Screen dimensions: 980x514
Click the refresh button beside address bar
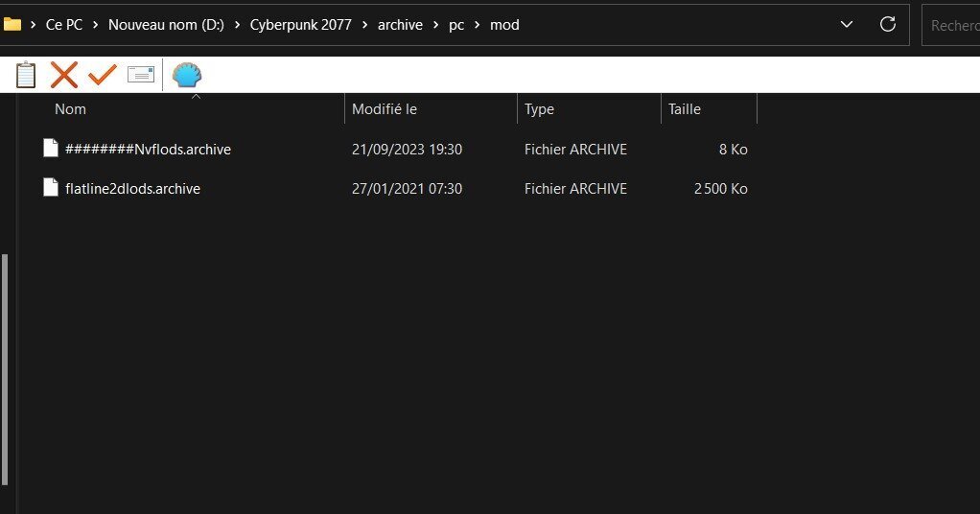coord(888,24)
